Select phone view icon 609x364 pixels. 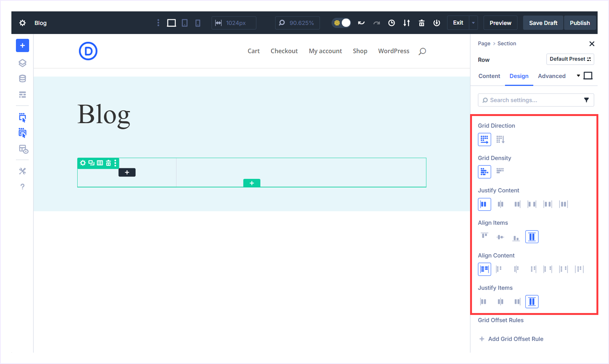pos(198,23)
